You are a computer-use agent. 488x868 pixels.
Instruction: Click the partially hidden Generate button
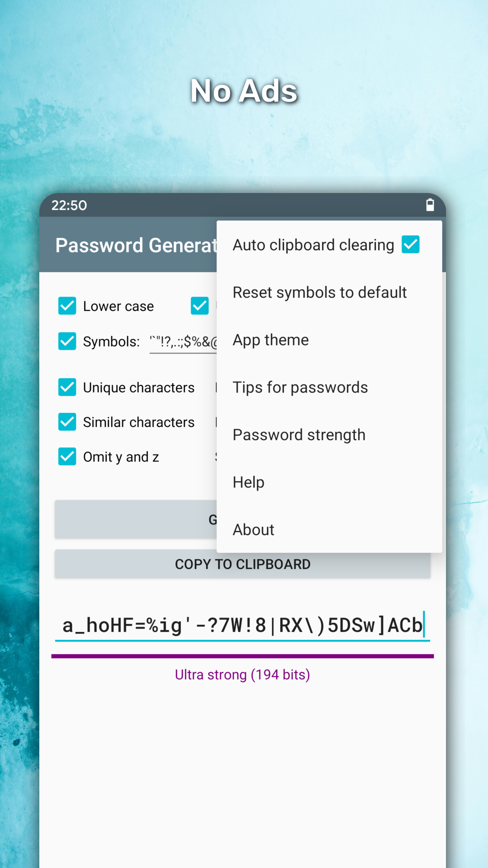coord(136,519)
